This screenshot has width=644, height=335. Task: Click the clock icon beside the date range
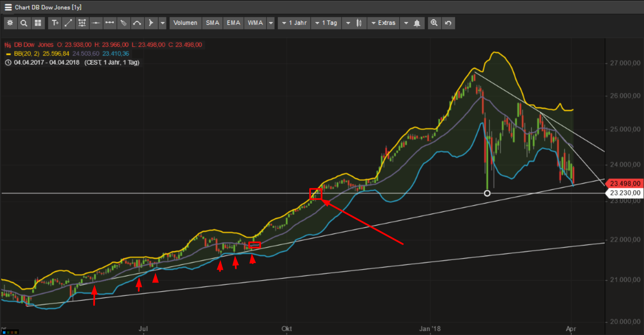point(8,62)
